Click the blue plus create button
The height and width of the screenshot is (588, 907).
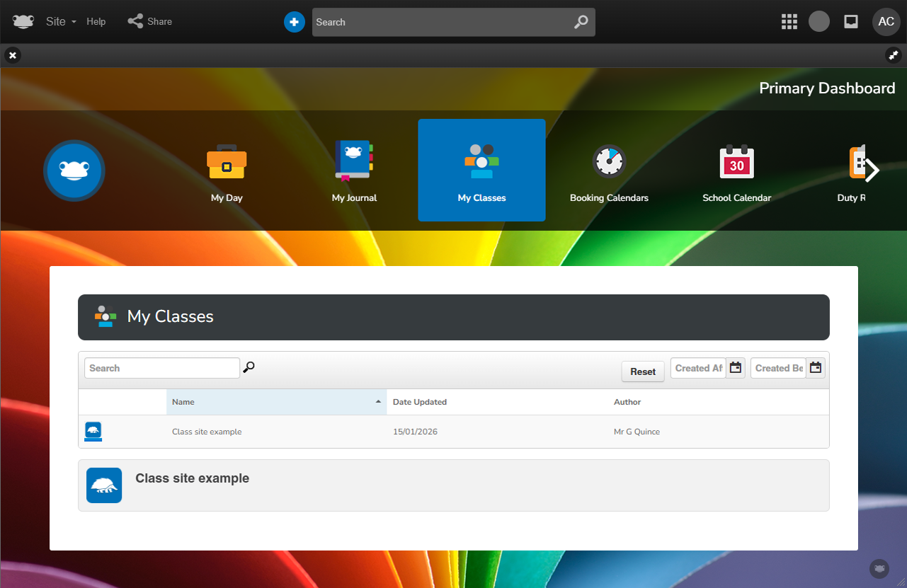pyautogui.click(x=294, y=22)
